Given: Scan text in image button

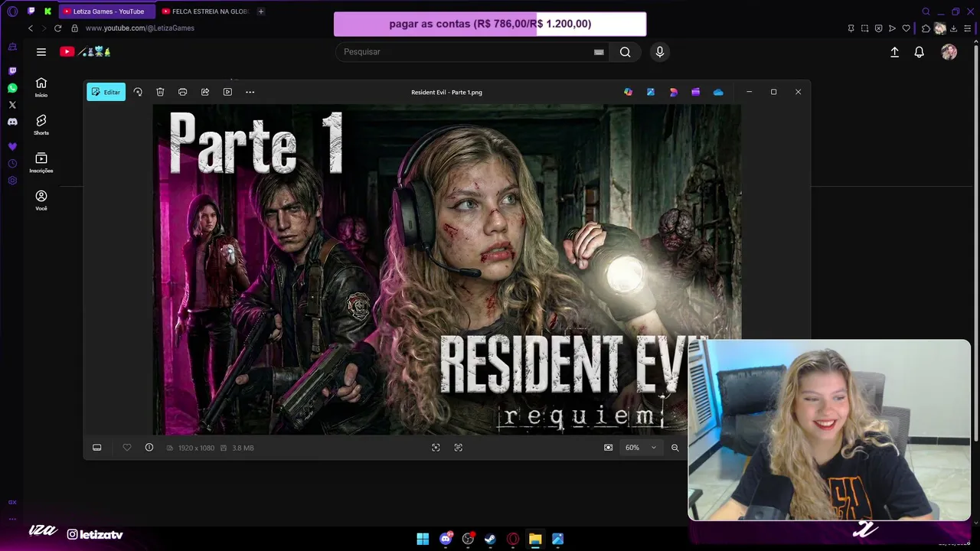Looking at the screenshot, I should pyautogui.click(x=458, y=448).
